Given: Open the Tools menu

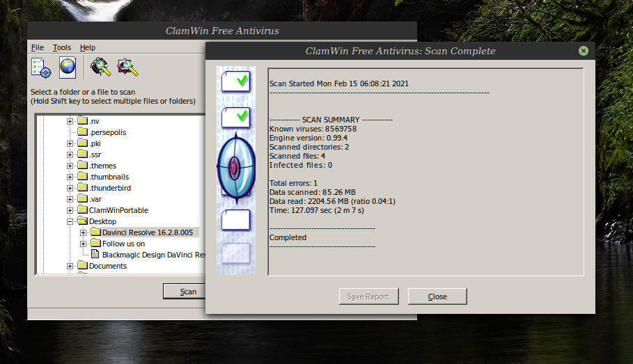Looking at the screenshot, I should 62,47.
